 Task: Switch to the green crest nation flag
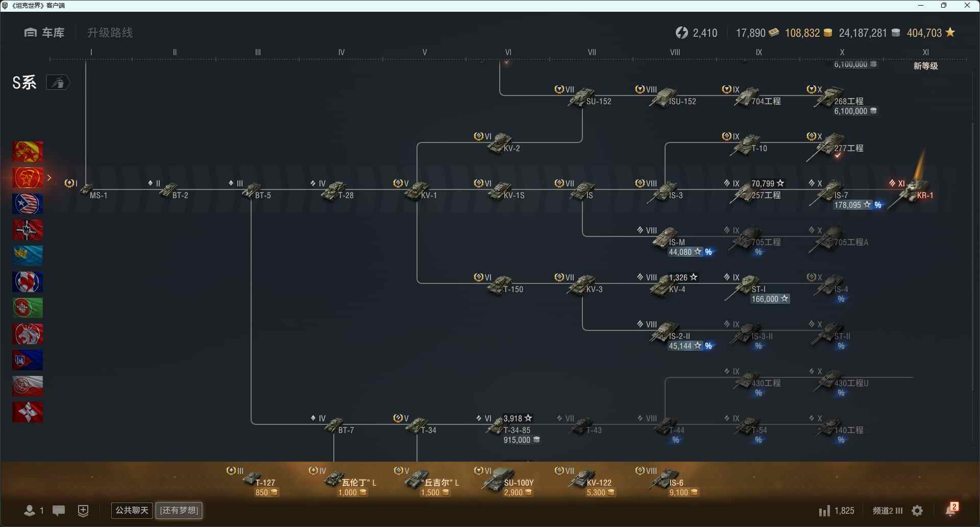28,308
